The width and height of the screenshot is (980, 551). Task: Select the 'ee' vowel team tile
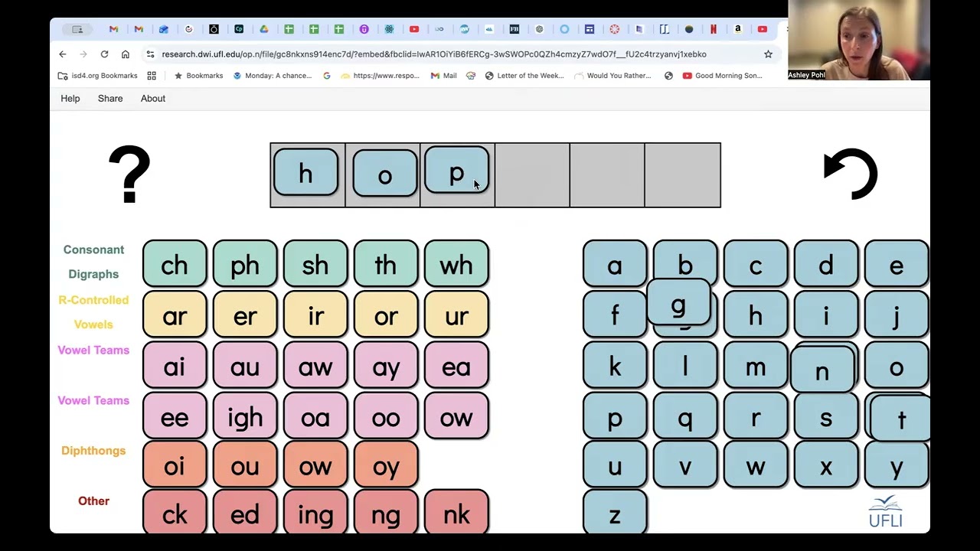point(175,416)
